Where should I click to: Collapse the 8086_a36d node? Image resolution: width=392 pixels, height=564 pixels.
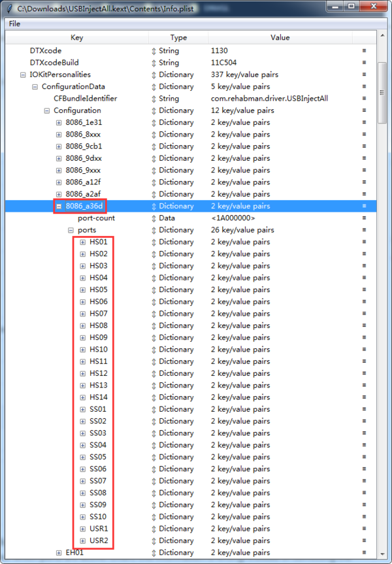click(x=59, y=206)
